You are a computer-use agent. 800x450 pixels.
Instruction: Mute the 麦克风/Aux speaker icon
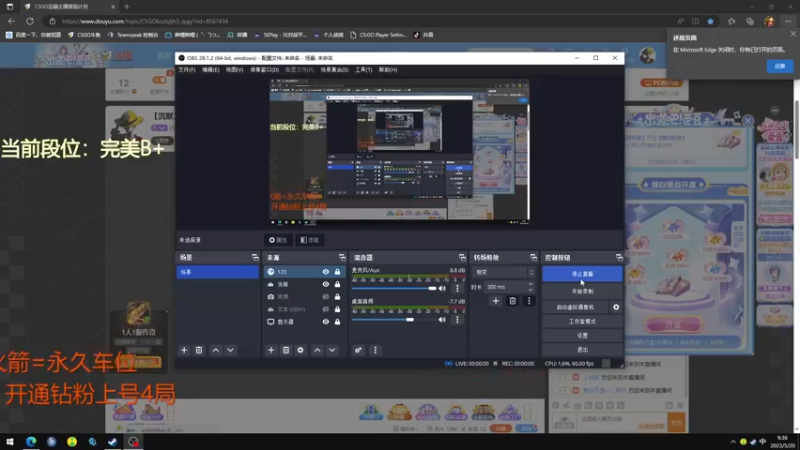(442, 288)
